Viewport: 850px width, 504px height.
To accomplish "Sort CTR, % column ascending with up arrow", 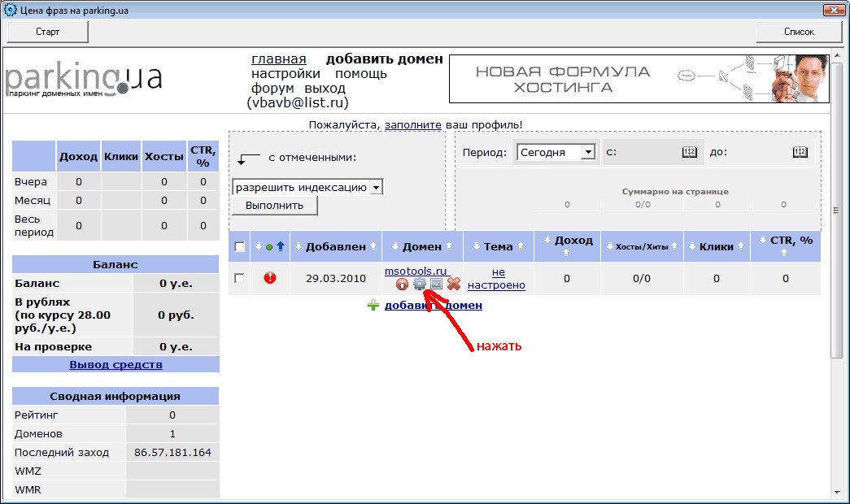I will pyautogui.click(x=784, y=253).
